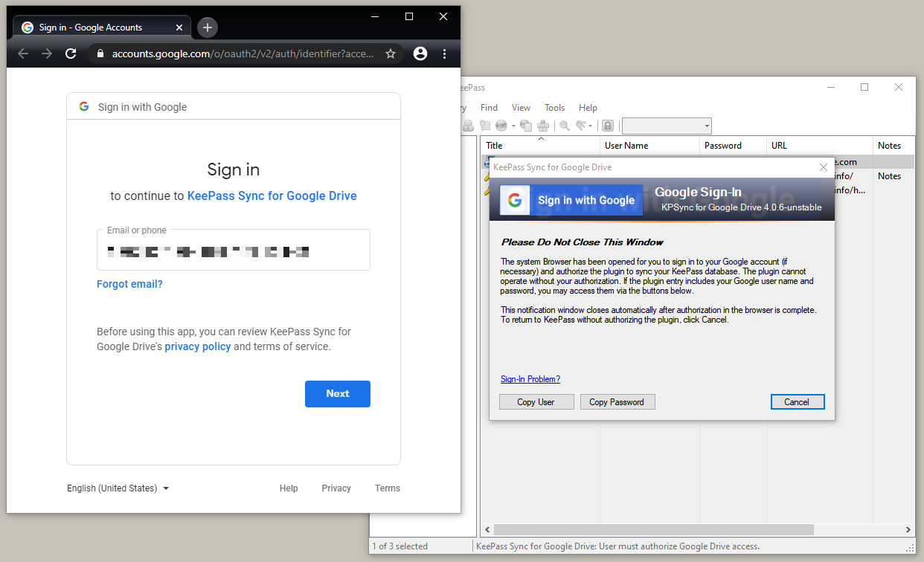Click the KeePass horizontal scrollbar thumb
Image resolution: width=924 pixels, height=562 pixels.
point(653,530)
